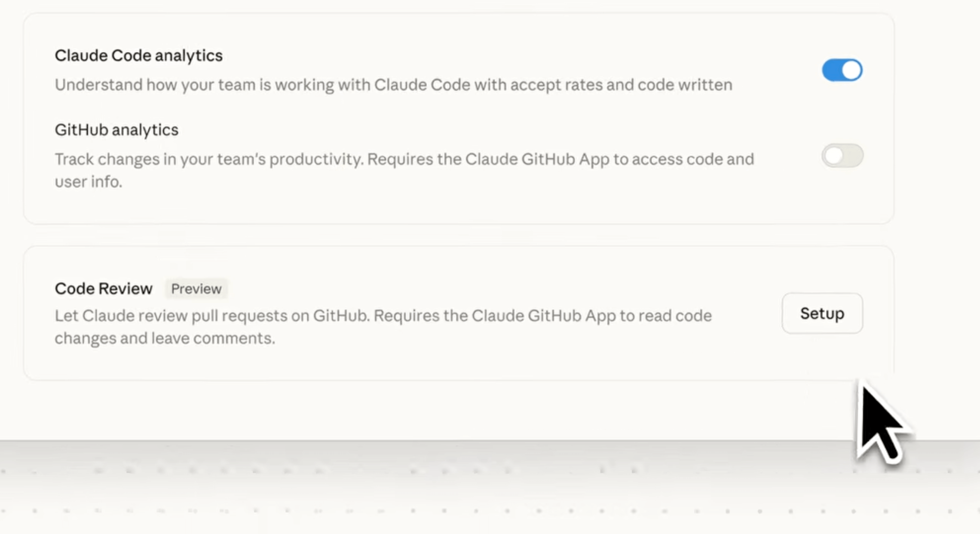Turn off the blue enabled switch
The width and height of the screenshot is (980, 534).
click(x=842, y=70)
